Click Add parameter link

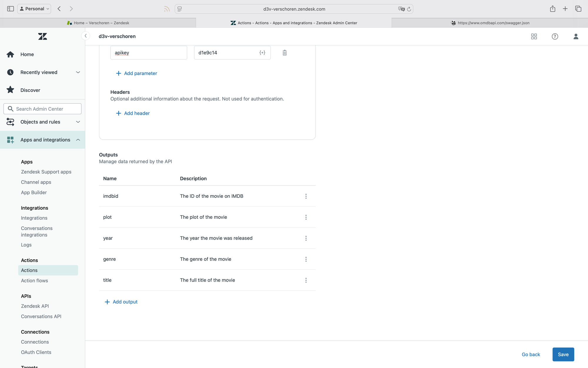click(137, 73)
